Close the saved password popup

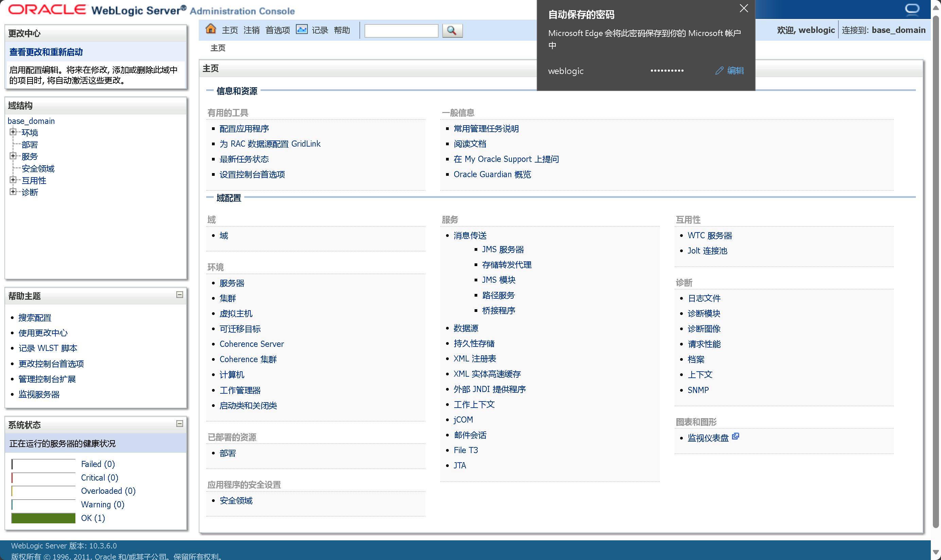[x=744, y=8]
